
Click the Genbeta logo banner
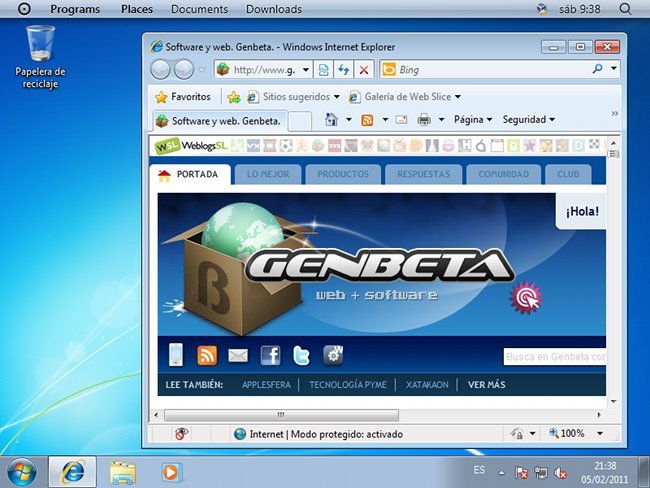click(381, 265)
